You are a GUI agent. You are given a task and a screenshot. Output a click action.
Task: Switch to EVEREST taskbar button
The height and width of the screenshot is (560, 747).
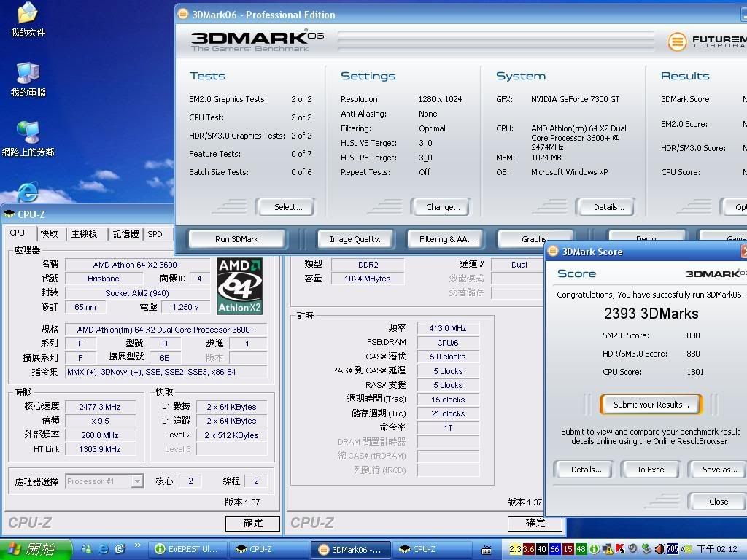point(187,549)
